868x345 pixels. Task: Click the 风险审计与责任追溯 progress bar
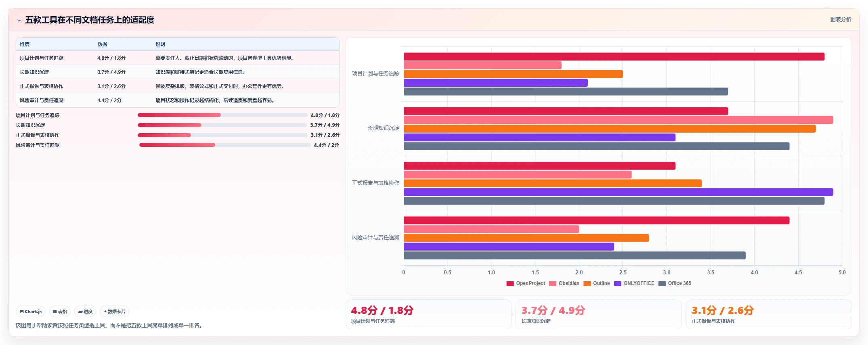point(225,145)
